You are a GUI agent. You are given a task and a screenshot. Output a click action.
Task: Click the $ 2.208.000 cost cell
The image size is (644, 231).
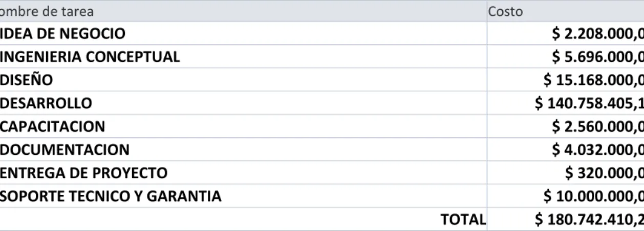pyautogui.click(x=565, y=34)
